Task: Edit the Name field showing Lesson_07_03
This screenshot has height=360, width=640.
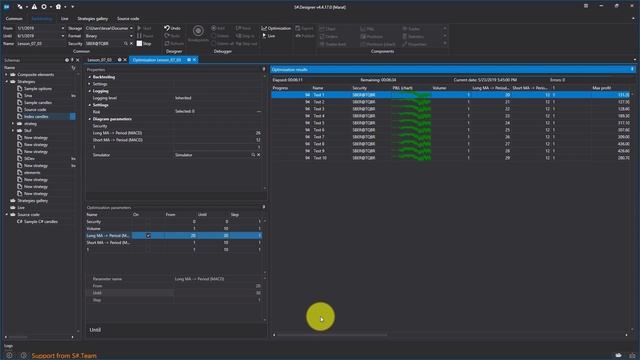Action: 39,43
